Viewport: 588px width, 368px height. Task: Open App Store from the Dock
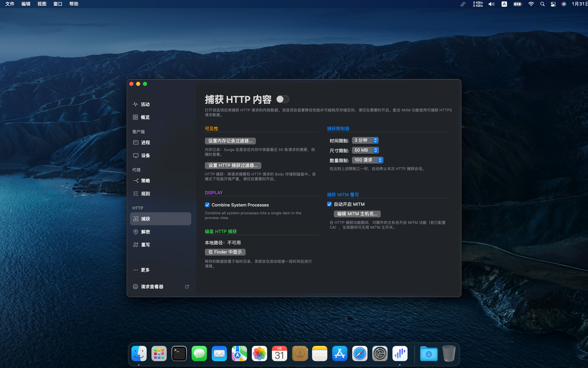(x=340, y=354)
